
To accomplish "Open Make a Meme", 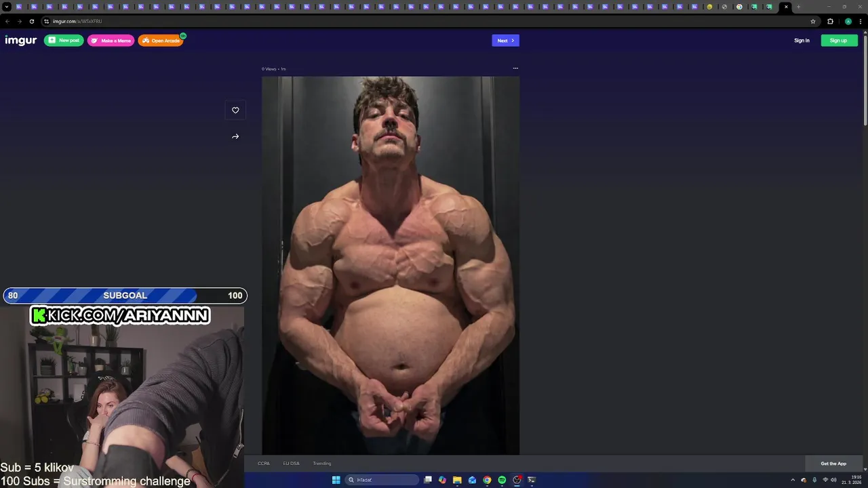I will coord(111,41).
